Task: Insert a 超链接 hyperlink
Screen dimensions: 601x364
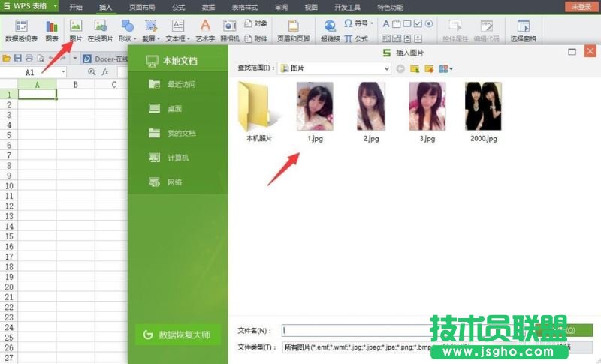Action: click(x=330, y=30)
